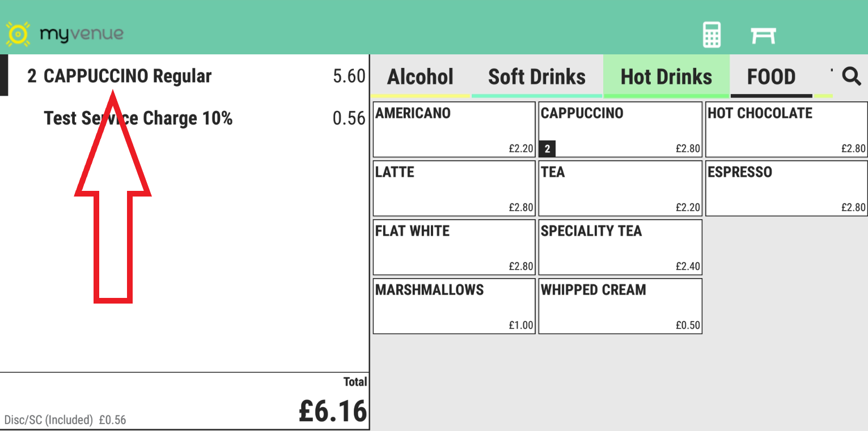The image size is (868, 431).
Task: Add an ESPRESSO to the order
Action: pos(786,188)
